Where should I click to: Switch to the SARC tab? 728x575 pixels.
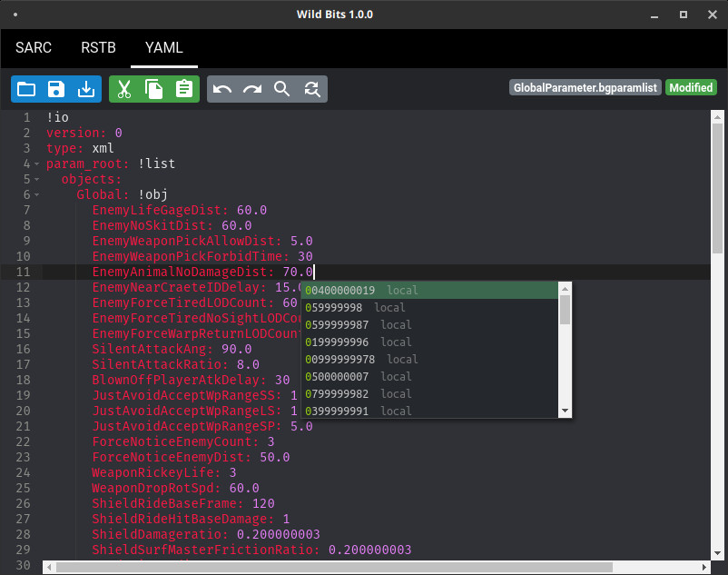pyautogui.click(x=34, y=47)
